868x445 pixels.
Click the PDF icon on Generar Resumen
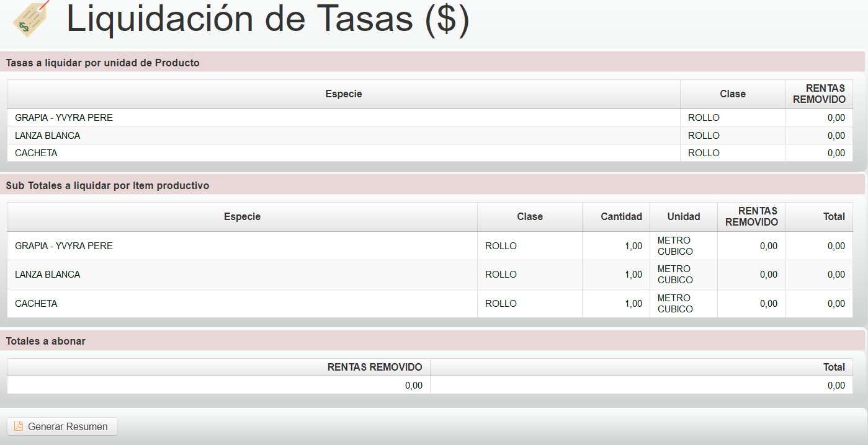coord(19,426)
